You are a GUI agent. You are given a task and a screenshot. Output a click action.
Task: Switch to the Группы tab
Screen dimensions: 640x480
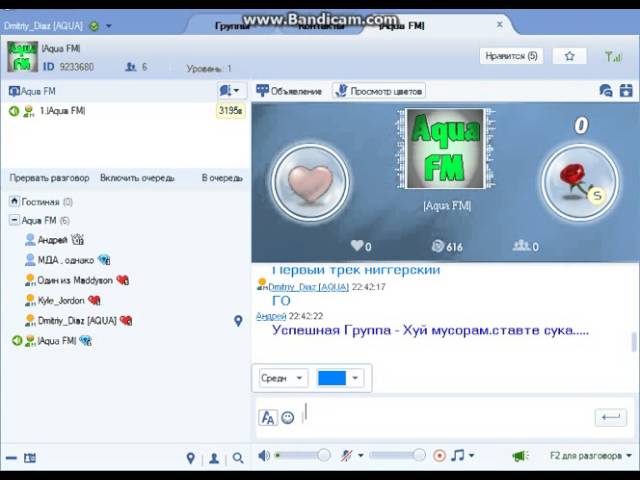pos(232,26)
